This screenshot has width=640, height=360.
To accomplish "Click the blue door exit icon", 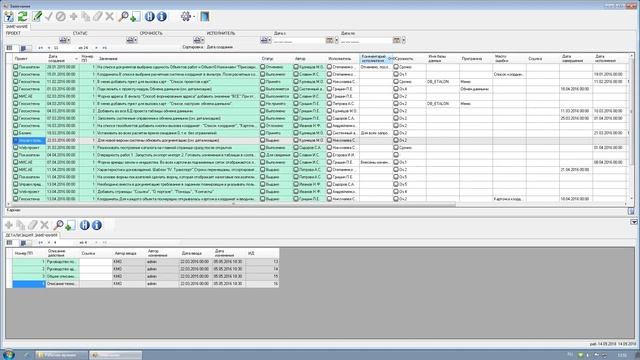I will tap(205, 16).
